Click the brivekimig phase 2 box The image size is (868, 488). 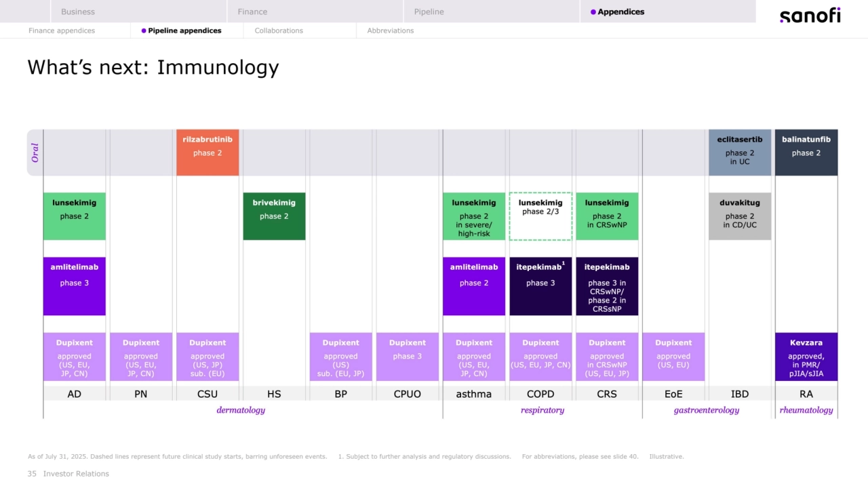[x=274, y=216]
